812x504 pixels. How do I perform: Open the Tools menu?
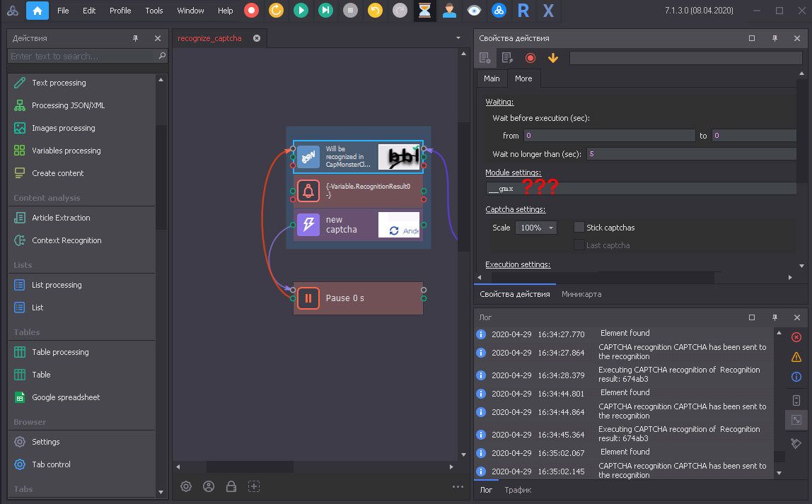click(x=154, y=11)
